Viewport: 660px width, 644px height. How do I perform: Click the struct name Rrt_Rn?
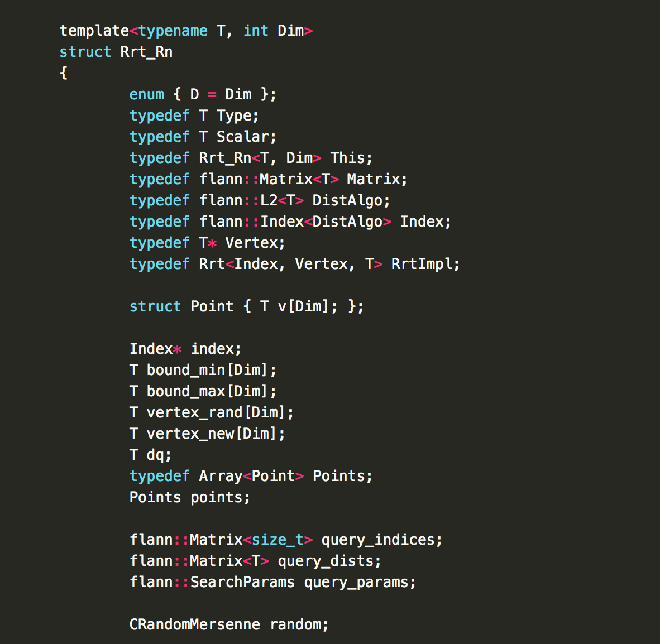pyautogui.click(x=146, y=52)
